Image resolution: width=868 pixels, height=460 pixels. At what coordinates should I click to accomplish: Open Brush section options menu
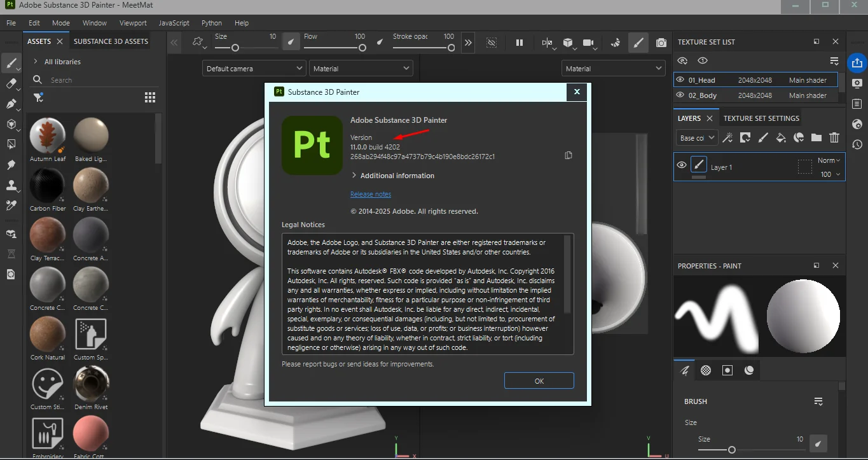(818, 401)
